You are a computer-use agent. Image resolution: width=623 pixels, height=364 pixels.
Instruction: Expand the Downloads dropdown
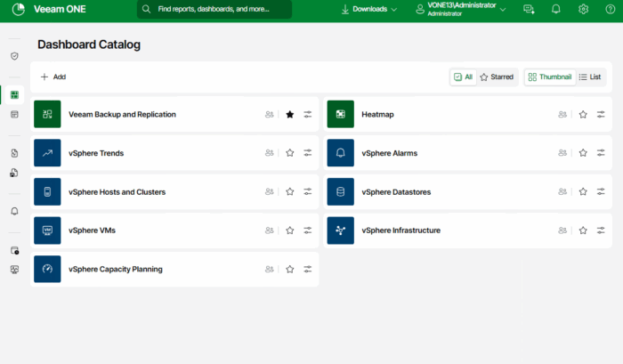tap(369, 9)
